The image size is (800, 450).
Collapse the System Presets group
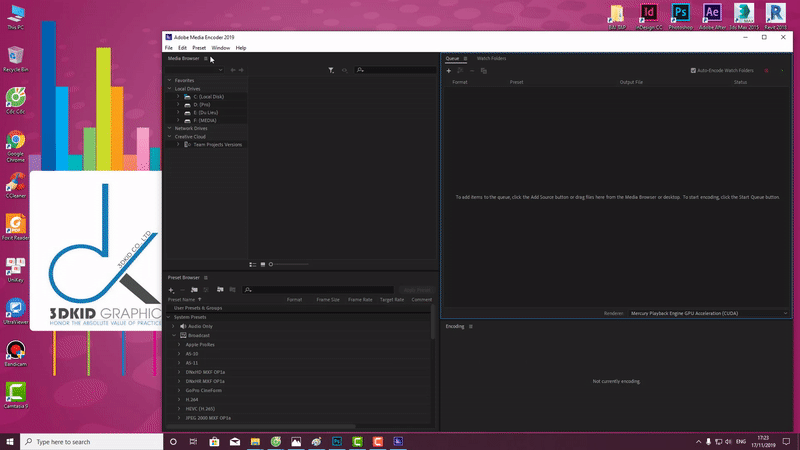click(x=169, y=317)
